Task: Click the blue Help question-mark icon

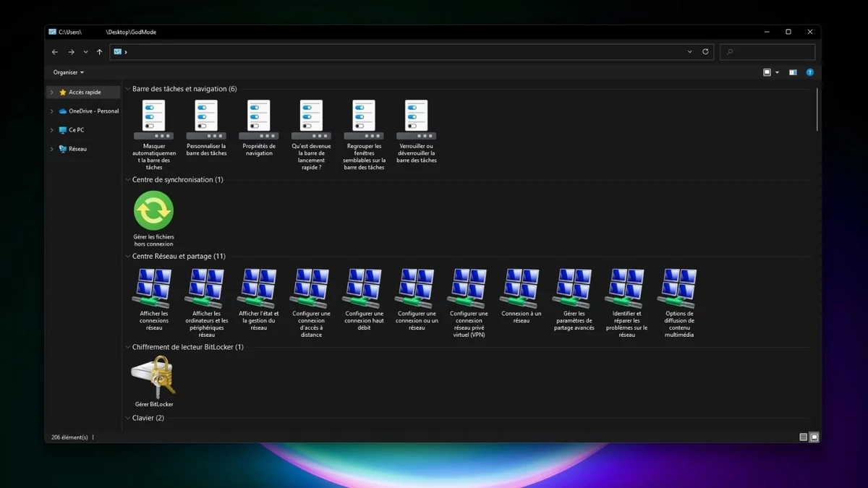Action: (810, 72)
